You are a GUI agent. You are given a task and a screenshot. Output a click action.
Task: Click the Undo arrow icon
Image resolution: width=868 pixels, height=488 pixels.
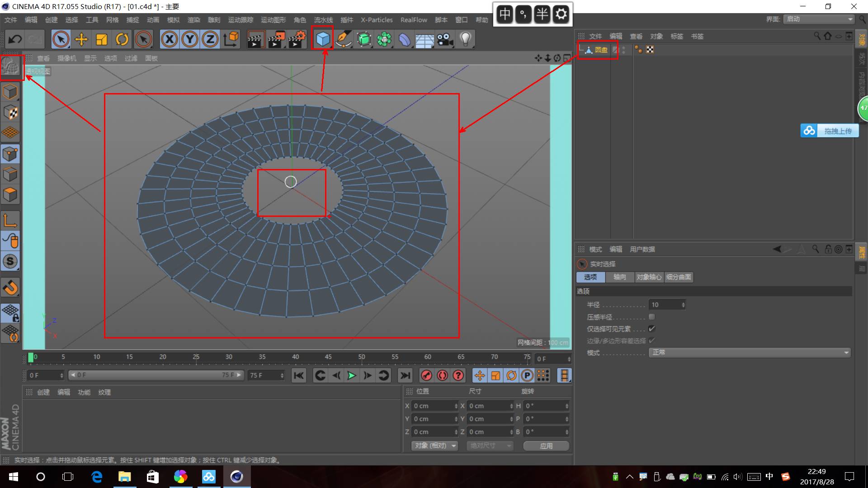(x=15, y=39)
